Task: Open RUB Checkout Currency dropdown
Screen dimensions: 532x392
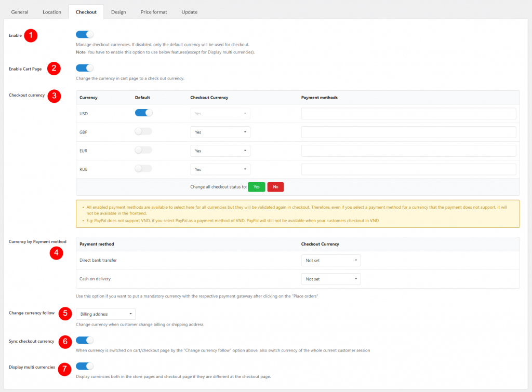Action: (220, 169)
